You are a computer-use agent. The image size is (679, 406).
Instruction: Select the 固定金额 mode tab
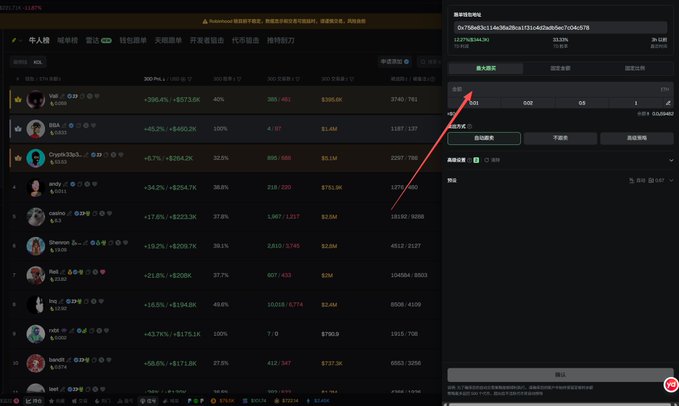pos(560,68)
